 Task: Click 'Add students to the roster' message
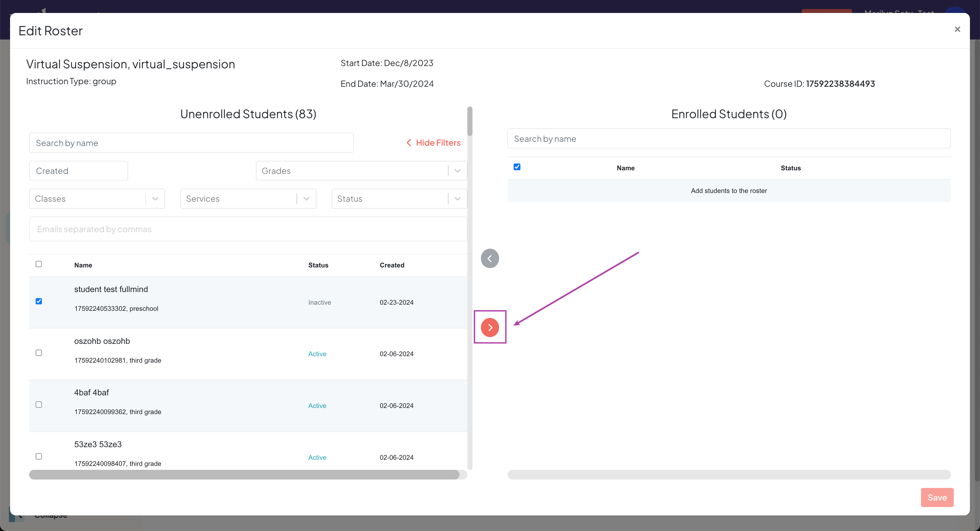coord(729,190)
